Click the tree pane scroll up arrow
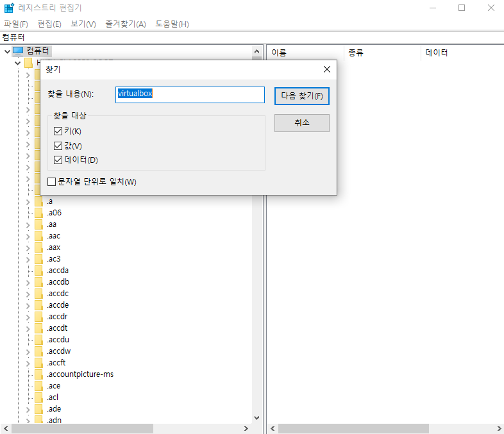Image resolution: width=504 pixels, height=434 pixels. [257, 51]
